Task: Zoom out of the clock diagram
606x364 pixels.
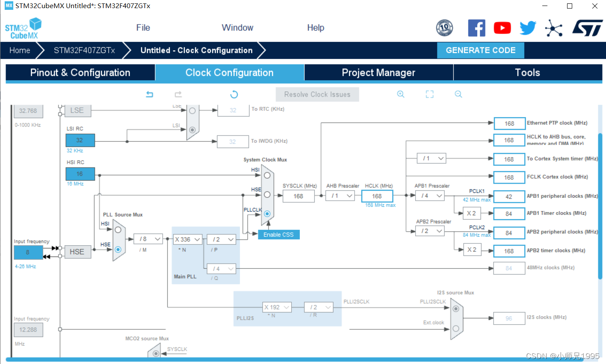Action: pyautogui.click(x=458, y=94)
